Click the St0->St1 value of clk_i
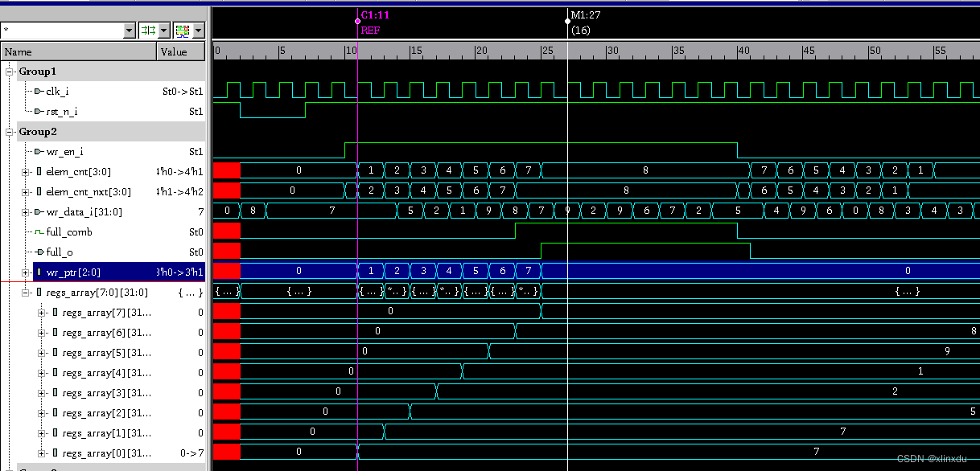 183,92
